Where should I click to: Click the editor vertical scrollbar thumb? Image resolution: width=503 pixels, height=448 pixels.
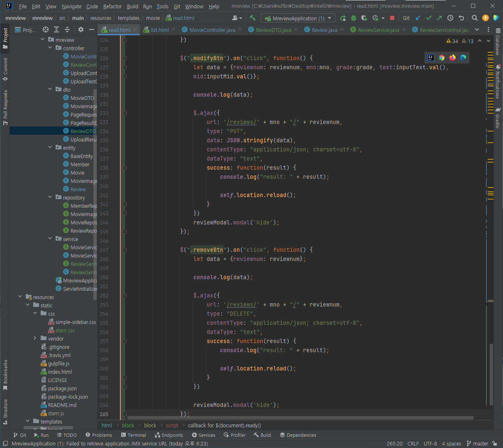click(x=491, y=374)
